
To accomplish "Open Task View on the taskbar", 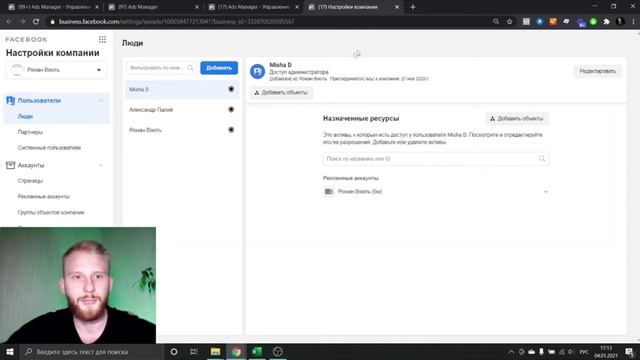I will pos(194,351).
